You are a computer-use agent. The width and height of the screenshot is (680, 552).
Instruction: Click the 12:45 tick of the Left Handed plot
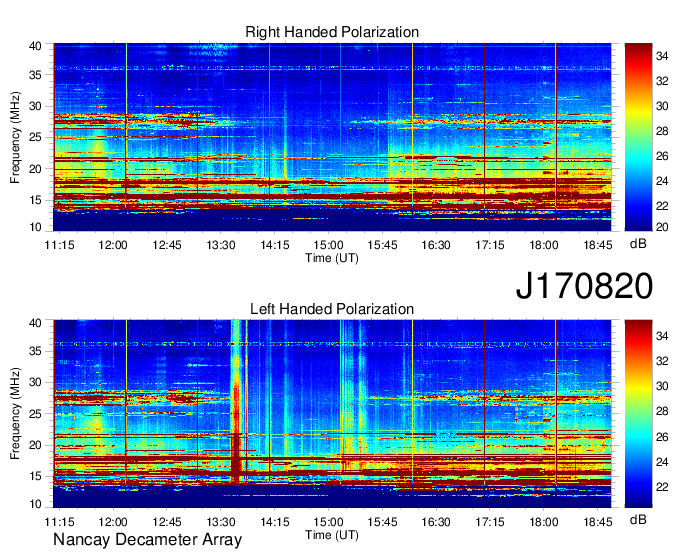click(167, 522)
